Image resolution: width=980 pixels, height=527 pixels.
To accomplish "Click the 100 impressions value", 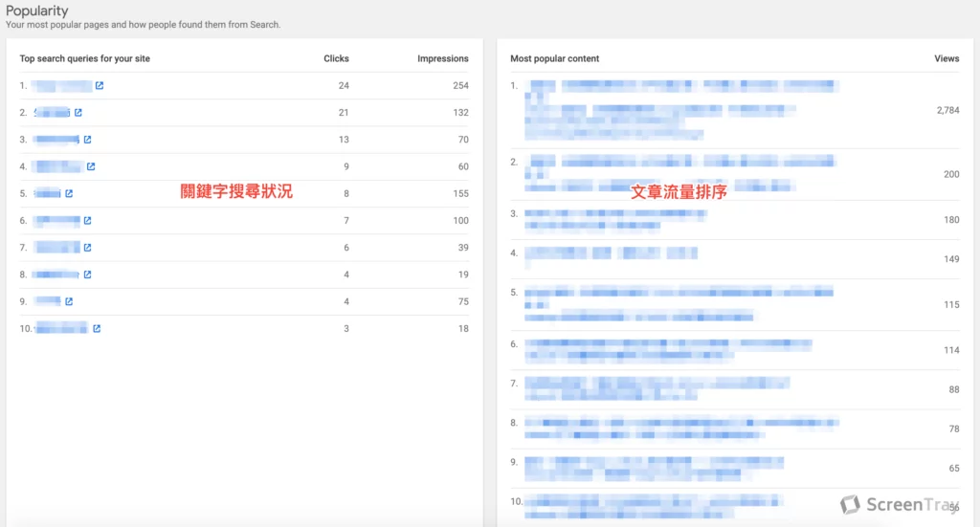I will point(460,220).
